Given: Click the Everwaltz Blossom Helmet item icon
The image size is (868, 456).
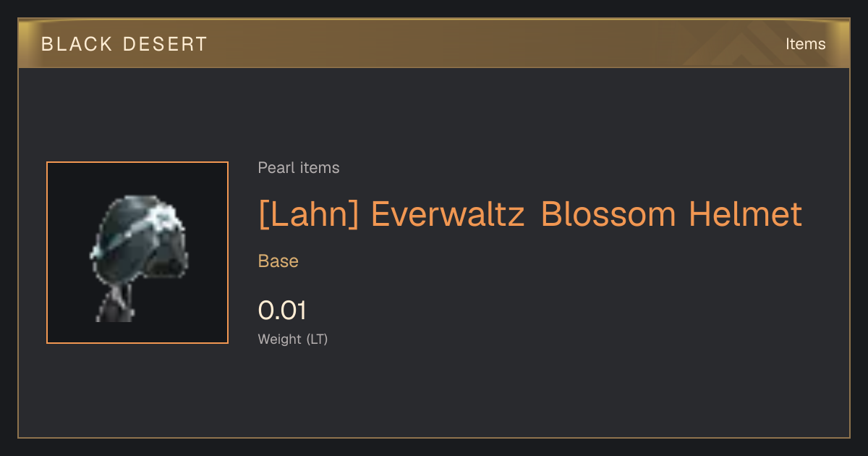Looking at the screenshot, I should coord(137,253).
